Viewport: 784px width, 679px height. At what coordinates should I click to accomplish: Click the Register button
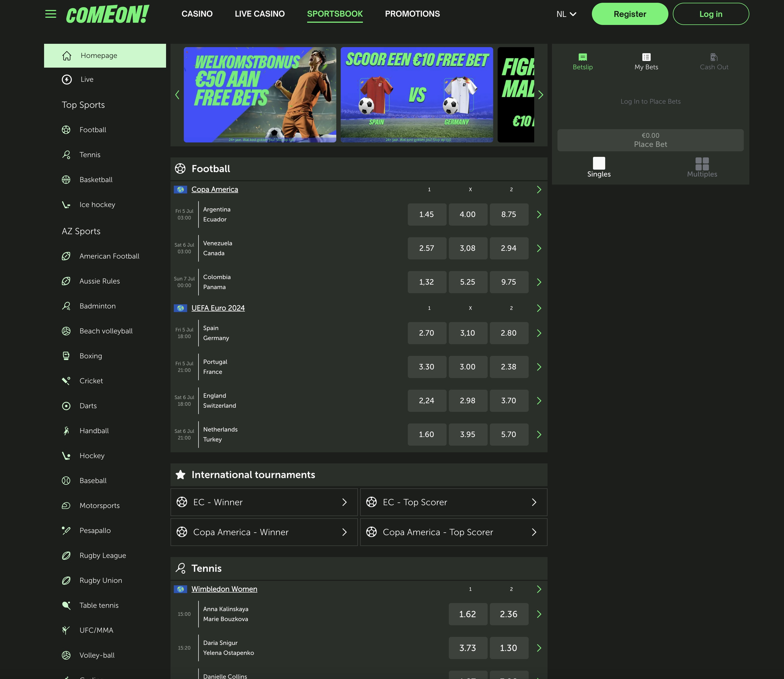tap(630, 14)
